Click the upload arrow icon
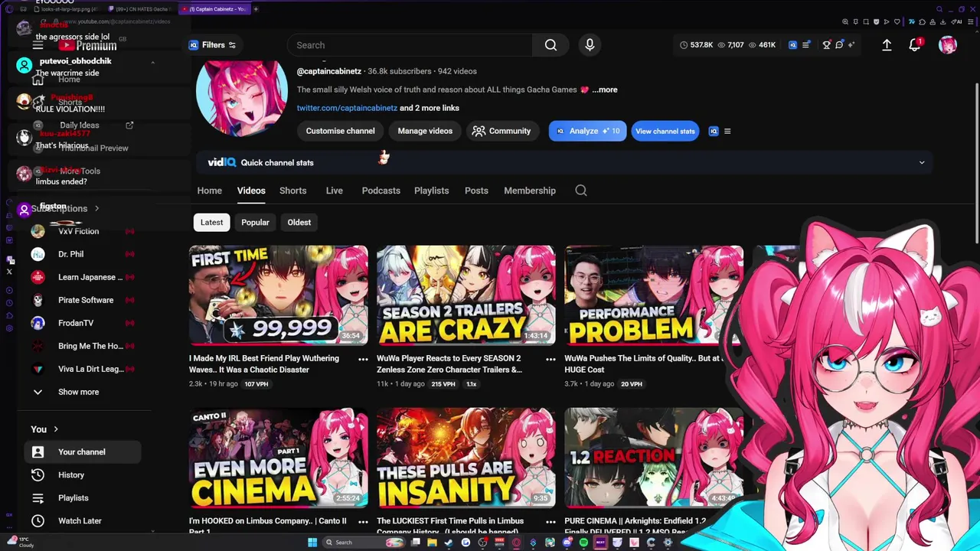 [887, 45]
